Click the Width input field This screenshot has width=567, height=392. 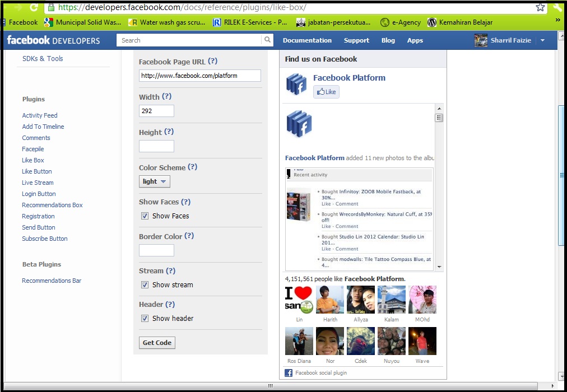[156, 111]
